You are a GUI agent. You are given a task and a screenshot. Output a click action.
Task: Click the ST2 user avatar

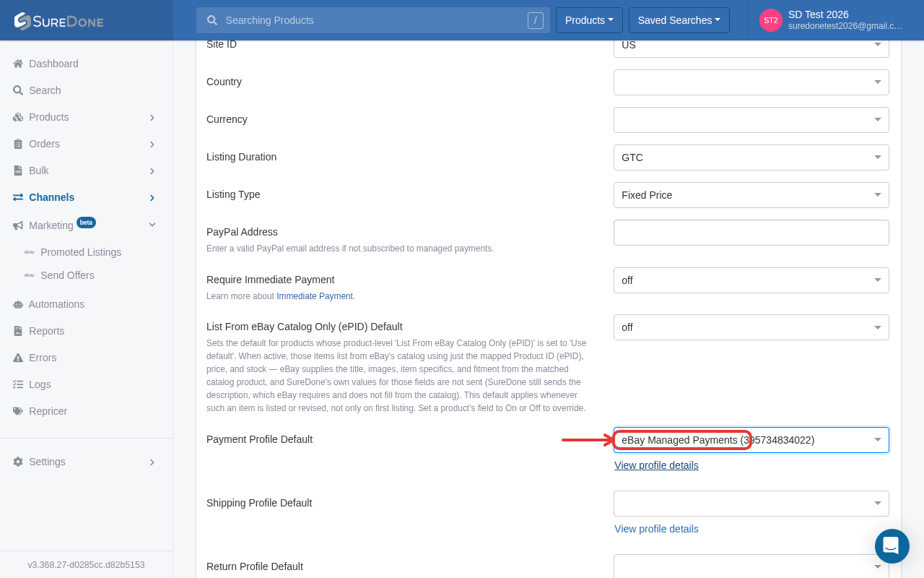click(771, 20)
